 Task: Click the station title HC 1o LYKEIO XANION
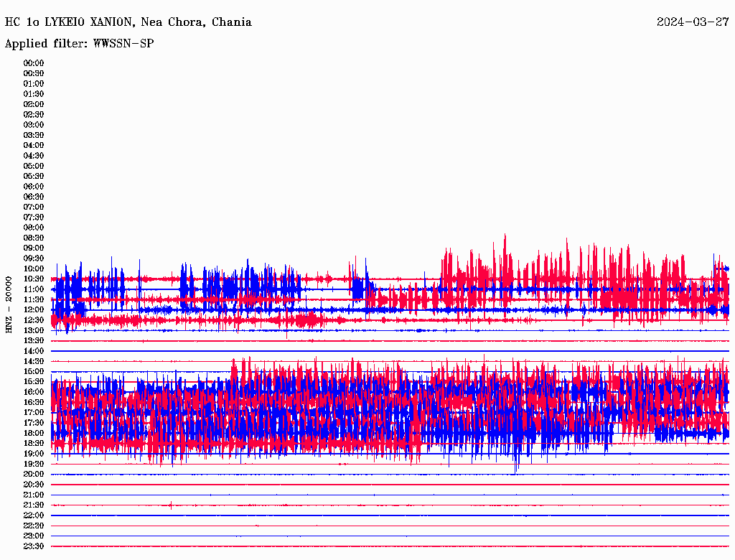point(68,22)
